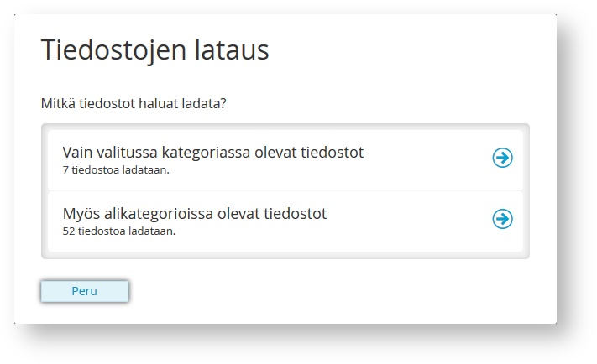Cancel the download with Peru button
This screenshot has width=597, height=364.
[85, 291]
